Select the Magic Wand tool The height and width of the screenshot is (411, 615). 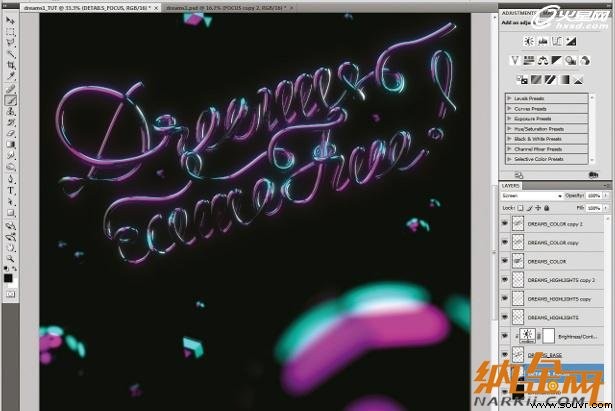(x=11, y=54)
